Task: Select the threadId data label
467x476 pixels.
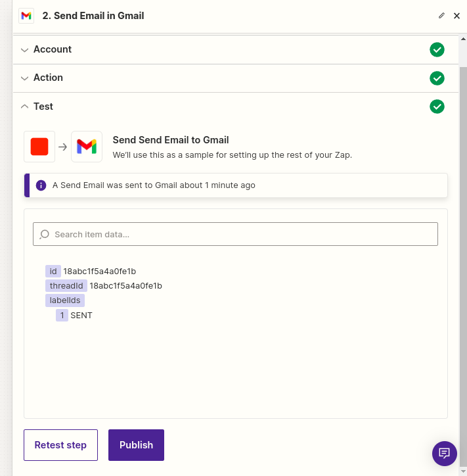Action: [66, 286]
